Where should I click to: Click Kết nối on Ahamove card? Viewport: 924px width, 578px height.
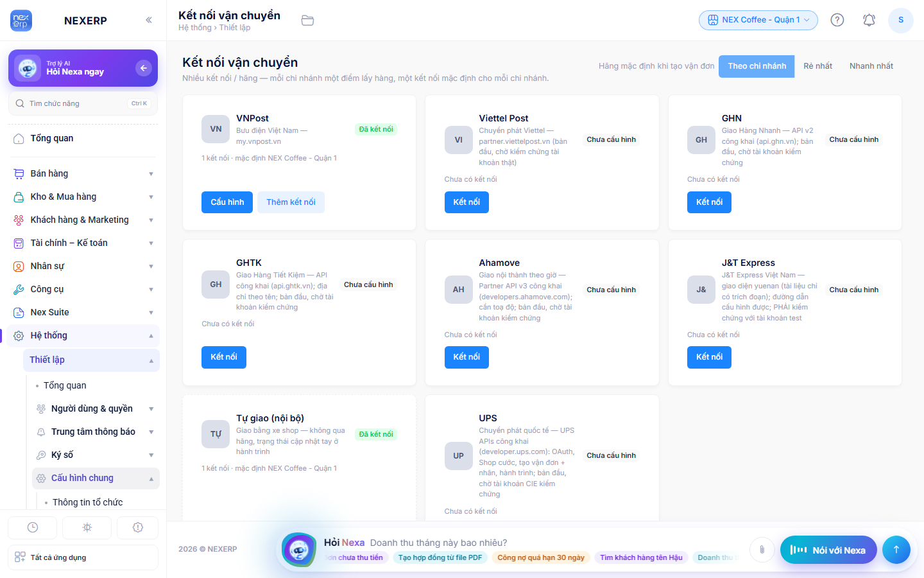(x=466, y=357)
